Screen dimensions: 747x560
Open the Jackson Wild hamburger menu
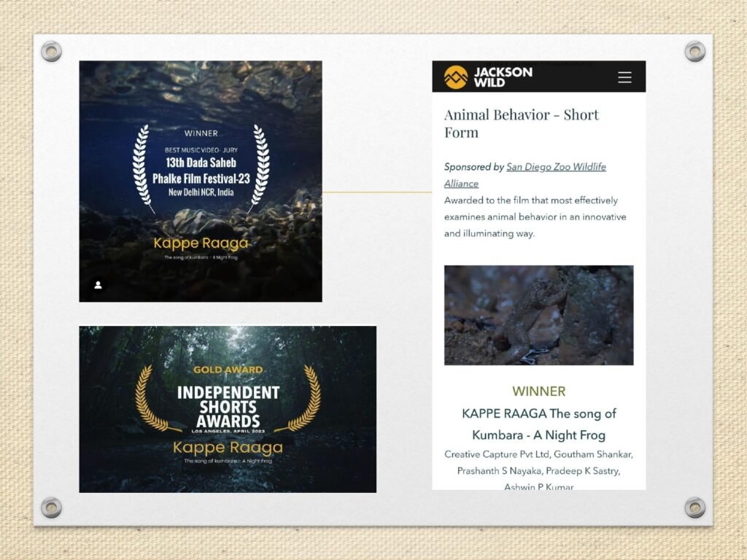click(x=624, y=77)
